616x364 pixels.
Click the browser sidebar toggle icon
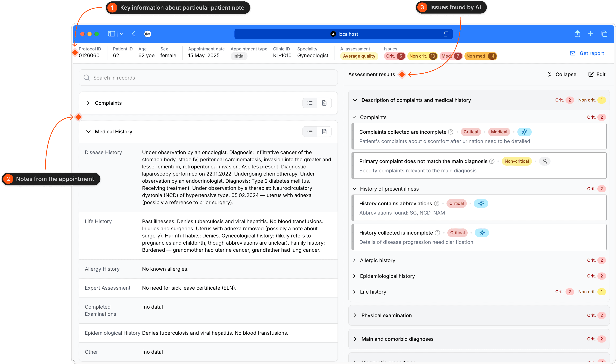click(111, 34)
